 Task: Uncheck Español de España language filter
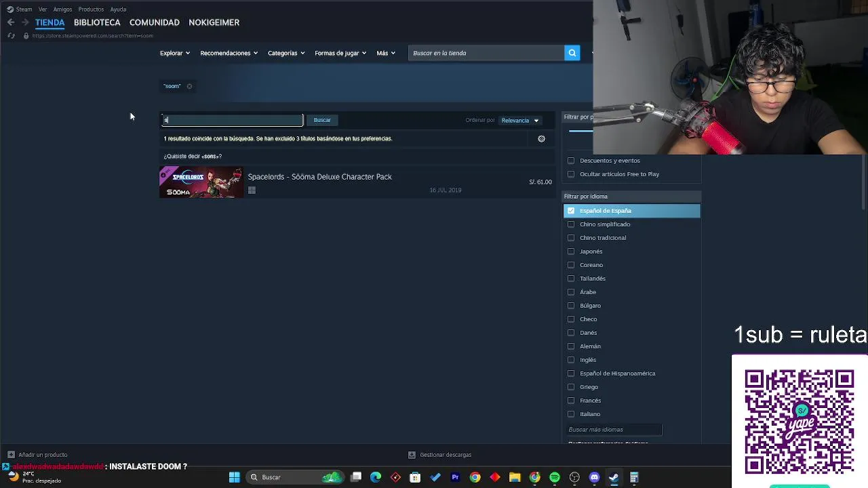point(571,211)
